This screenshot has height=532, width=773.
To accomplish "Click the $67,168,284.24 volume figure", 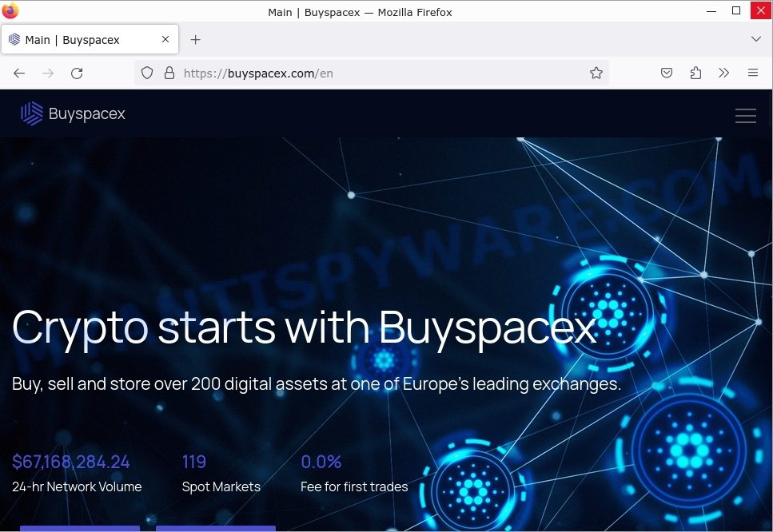I will (71, 462).
